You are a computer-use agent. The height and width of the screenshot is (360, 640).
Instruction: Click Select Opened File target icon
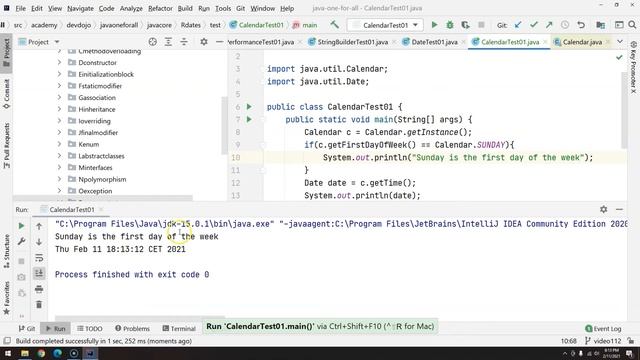click(x=153, y=42)
